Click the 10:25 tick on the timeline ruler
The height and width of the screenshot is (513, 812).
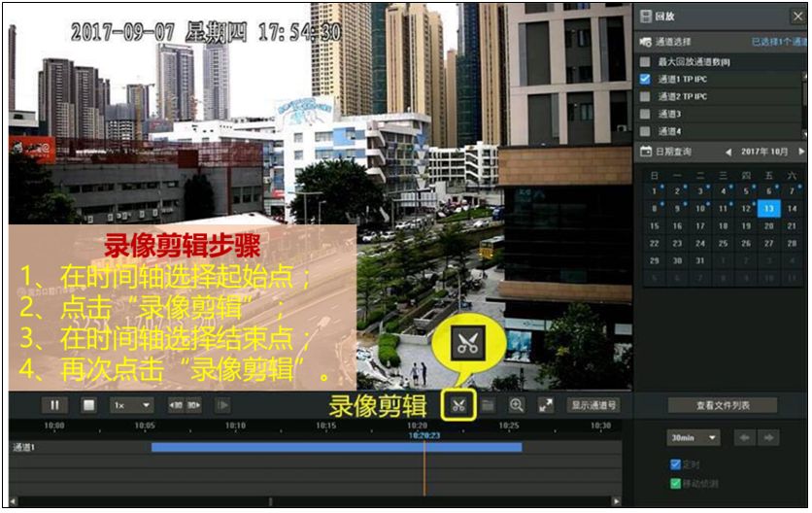[x=509, y=426]
